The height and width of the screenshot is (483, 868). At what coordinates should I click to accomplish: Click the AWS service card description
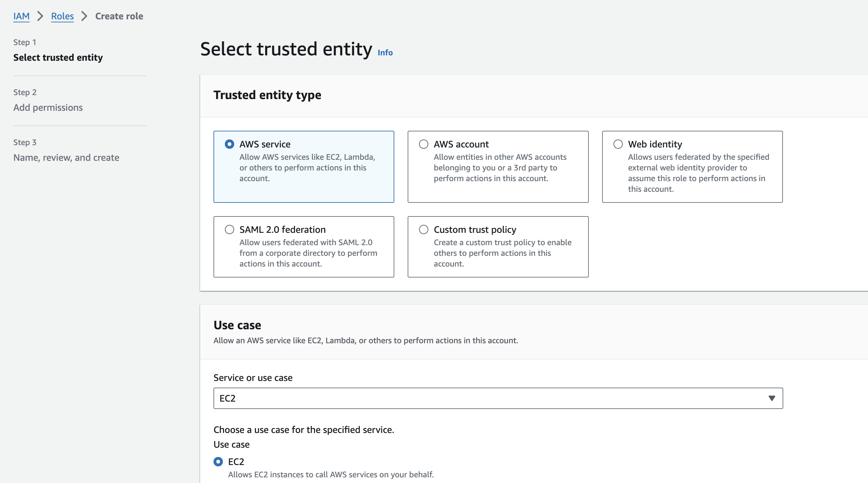pyautogui.click(x=307, y=168)
